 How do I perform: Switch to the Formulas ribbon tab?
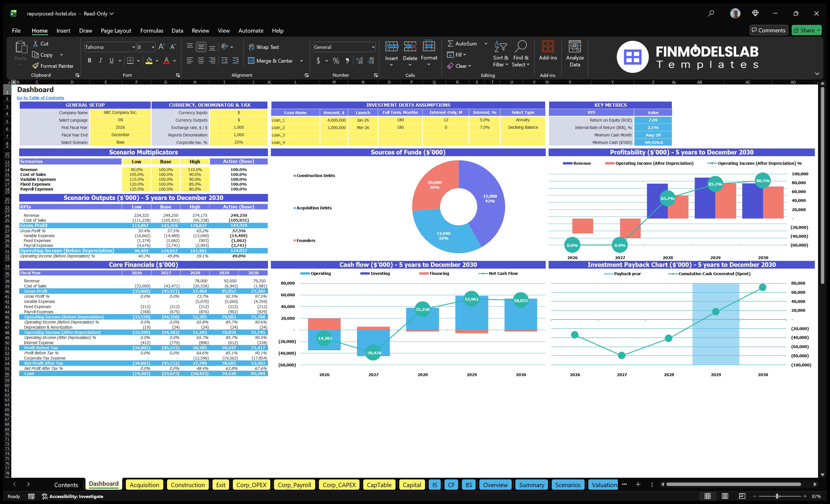point(152,30)
